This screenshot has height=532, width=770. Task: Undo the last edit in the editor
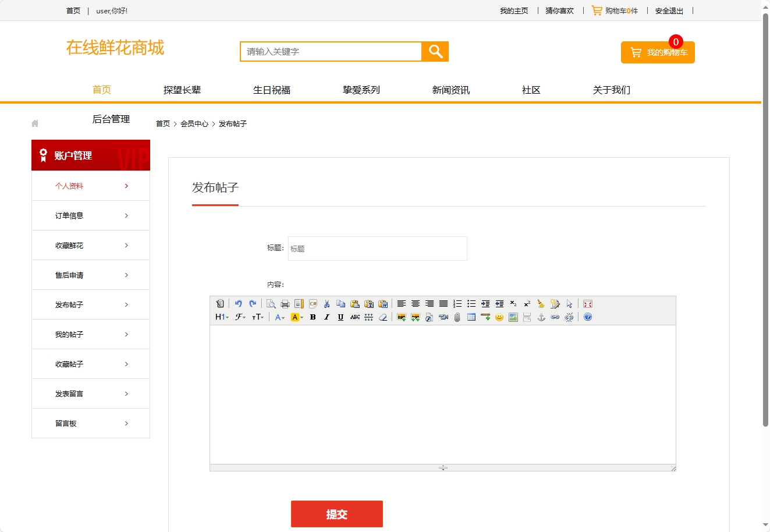[239, 303]
